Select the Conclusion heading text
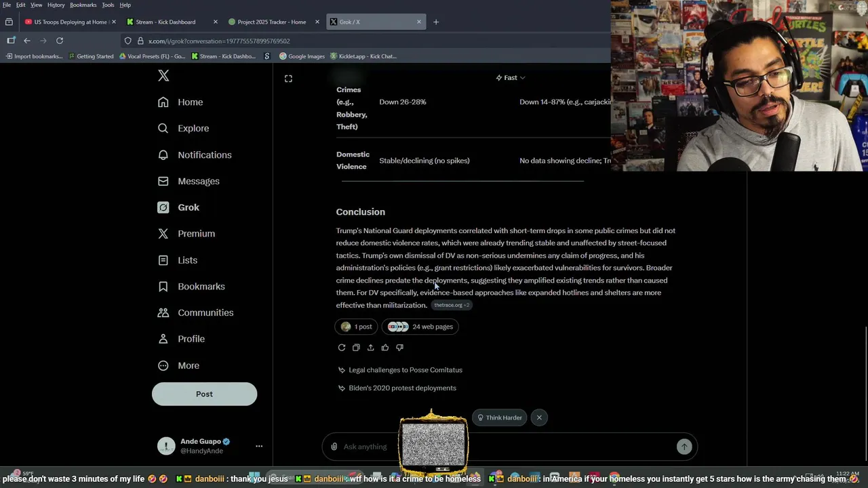 coord(361,212)
